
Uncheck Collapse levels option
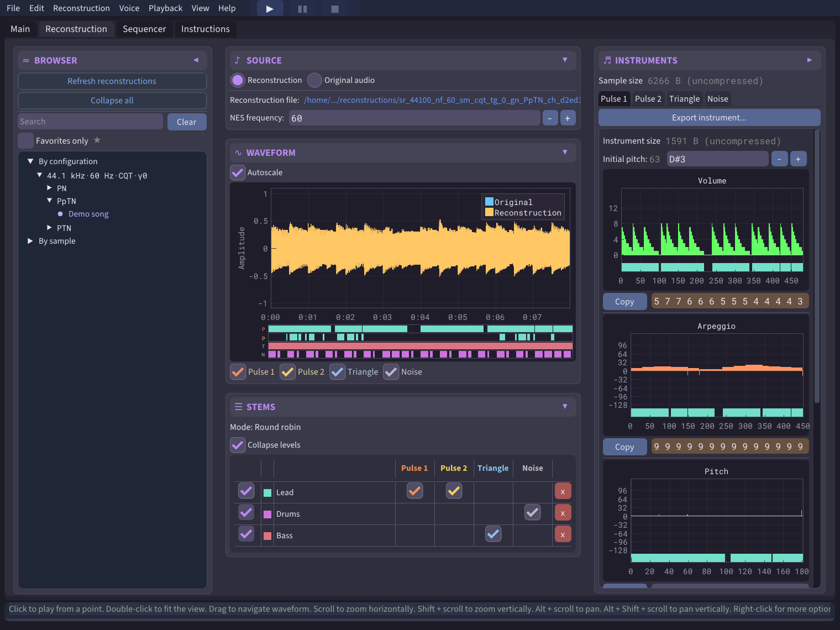pyautogui.click(x=238, y=445)
